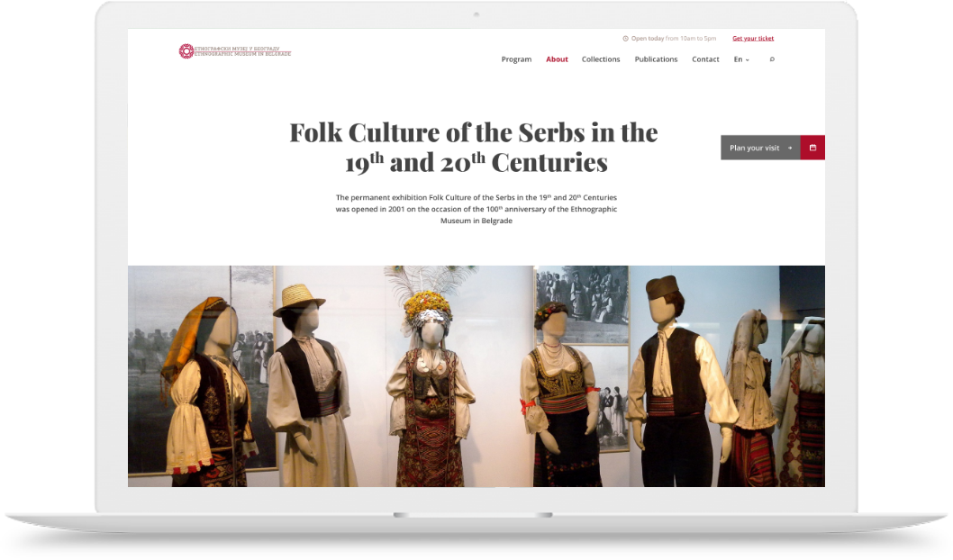Image resolution: width=953 pixels, height=560 pixels.
Task: Click the arrow inside Plan your visit
Action: point(789,149)
